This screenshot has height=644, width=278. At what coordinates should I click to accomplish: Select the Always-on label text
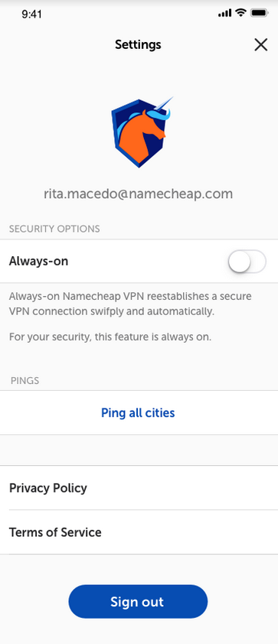click(38, 261)
